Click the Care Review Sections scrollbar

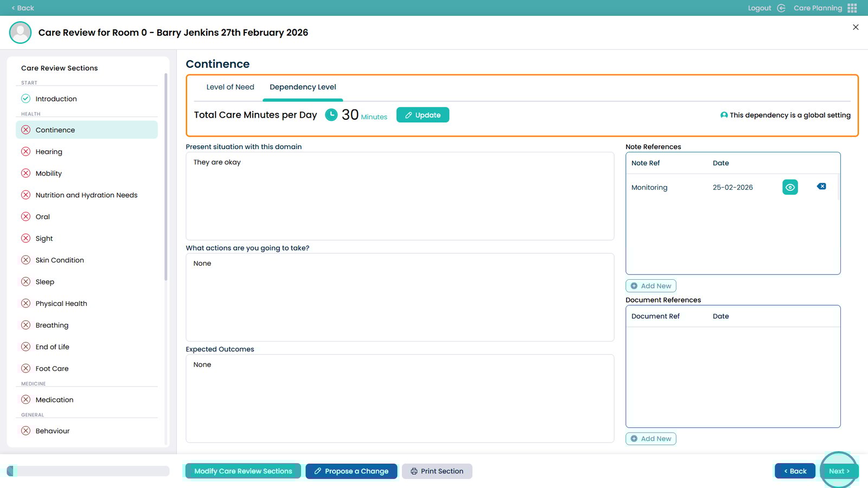point(166,179)
